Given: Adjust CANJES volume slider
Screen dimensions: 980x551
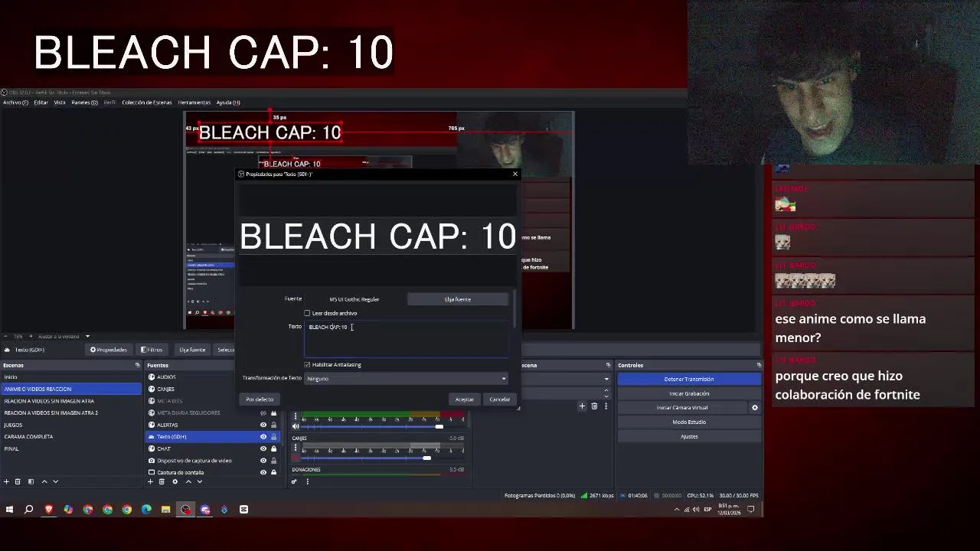Looking at the screenshot, I should (426, 458).
